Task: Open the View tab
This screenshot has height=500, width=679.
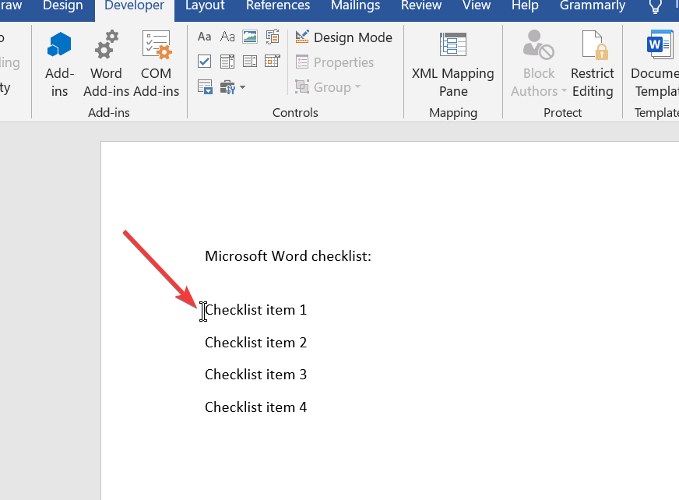Action: click(x=476, y=6)
